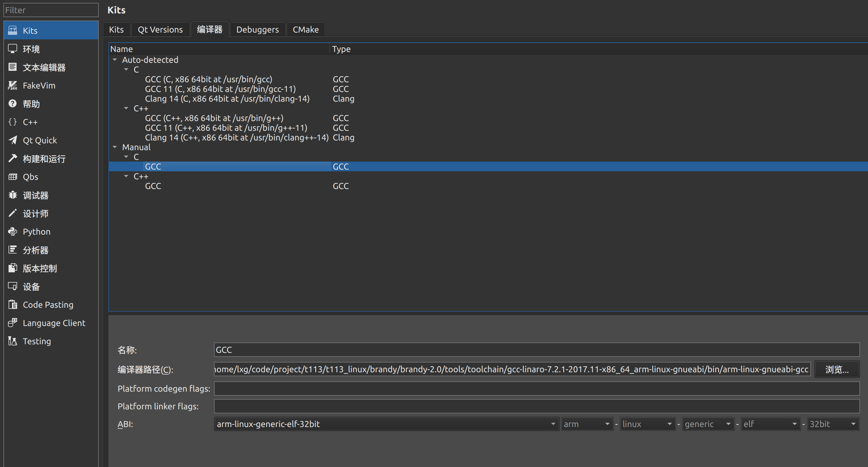Select GCC 11 (C++, /usr/bin/g++-11) row
The height and width of the screenshot is (467, 868).
(488, 128)
